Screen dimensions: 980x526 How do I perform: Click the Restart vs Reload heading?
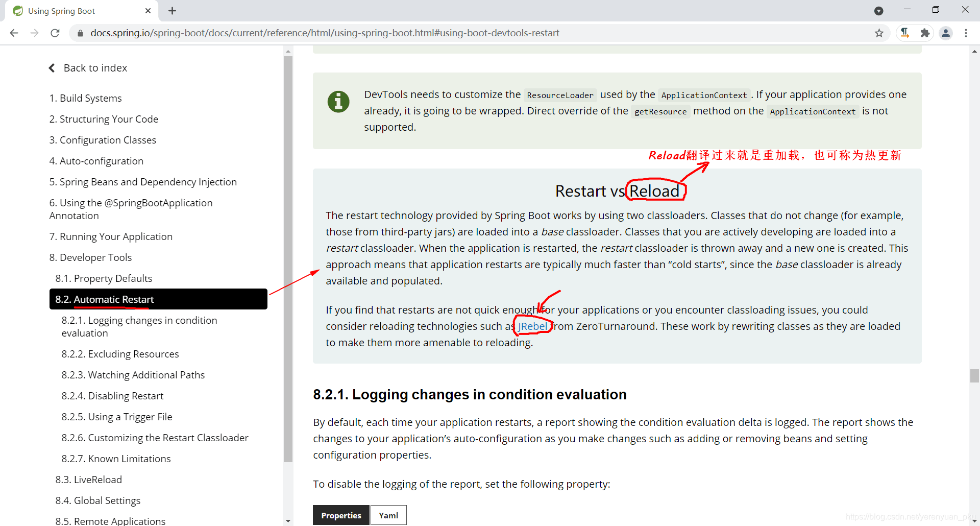click(617, 191)
